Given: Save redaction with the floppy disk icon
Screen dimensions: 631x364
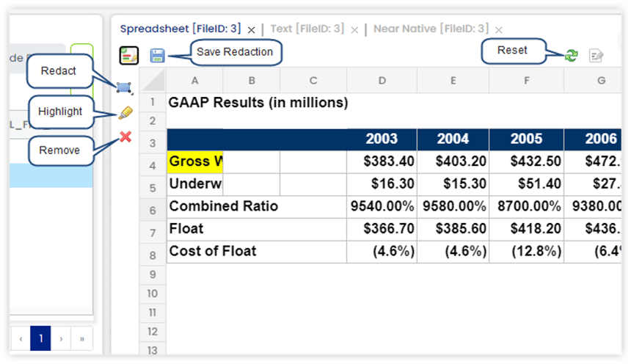Looking at the screenshot, I should [x=157, y=55].
